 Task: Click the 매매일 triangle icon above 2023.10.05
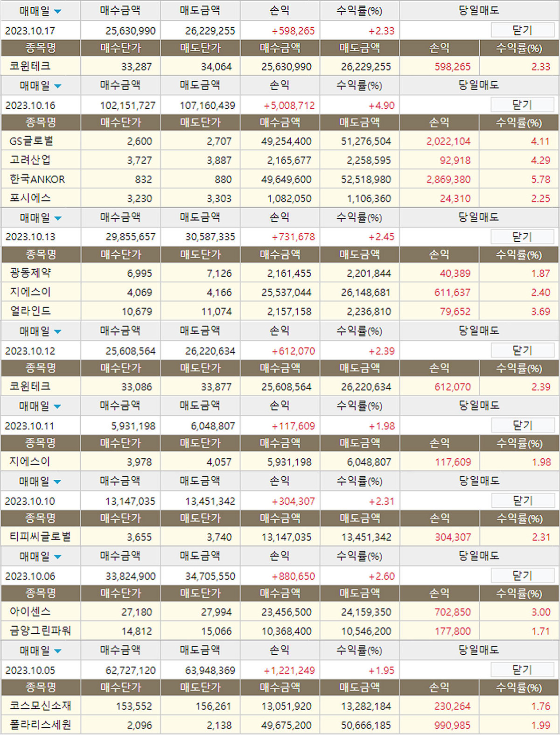pyautogui.click(x=58, y=651)
